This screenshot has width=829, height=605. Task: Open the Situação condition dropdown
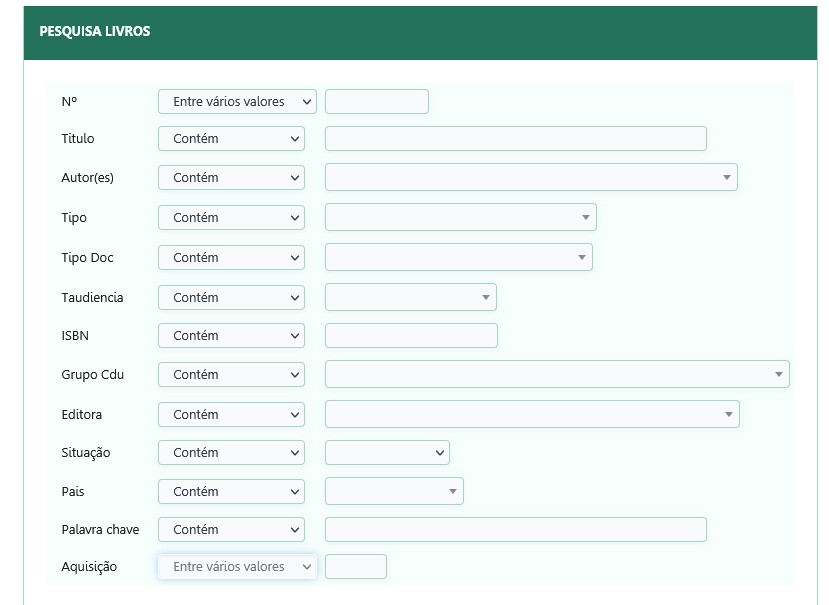pos(231,453)
